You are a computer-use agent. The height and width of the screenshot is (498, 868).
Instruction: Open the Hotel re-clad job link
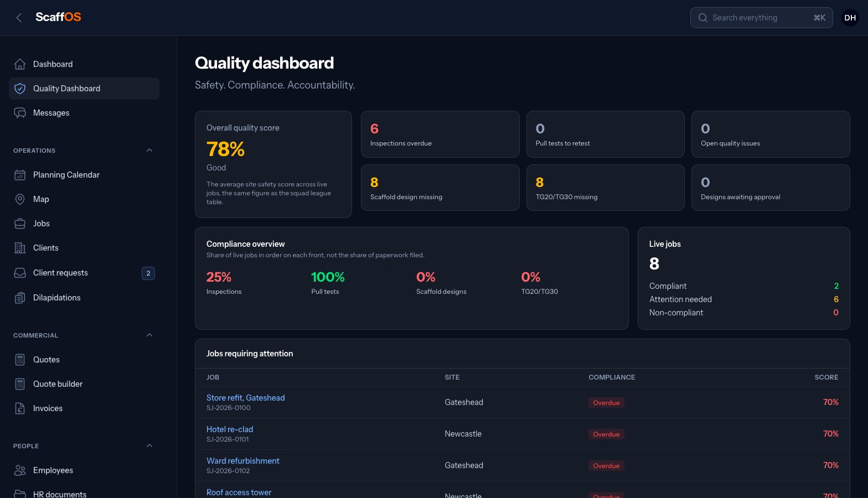pos(230,429)
